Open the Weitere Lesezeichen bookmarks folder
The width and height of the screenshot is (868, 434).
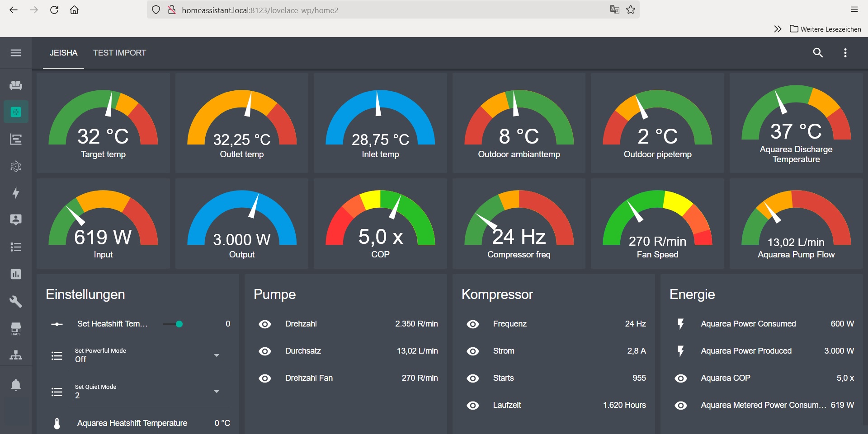(826, 29)
